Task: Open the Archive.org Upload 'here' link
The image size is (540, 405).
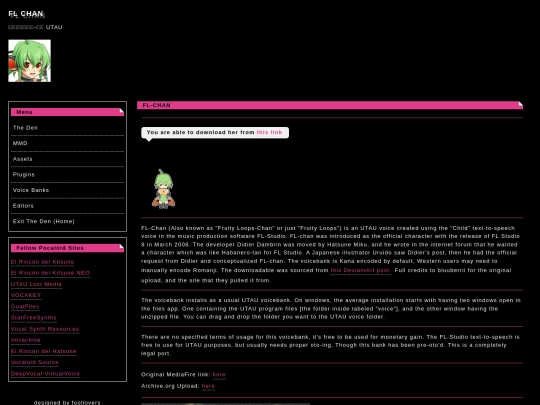Action: click(208, 386)
